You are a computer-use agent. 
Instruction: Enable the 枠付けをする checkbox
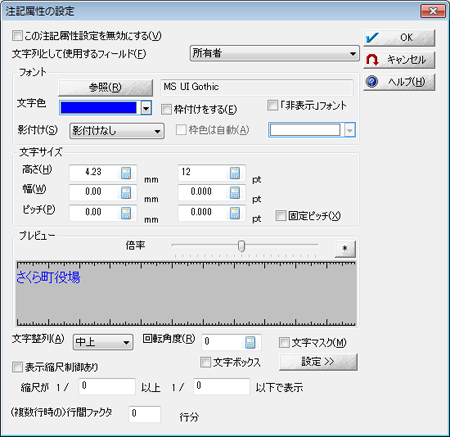[166, 109]
